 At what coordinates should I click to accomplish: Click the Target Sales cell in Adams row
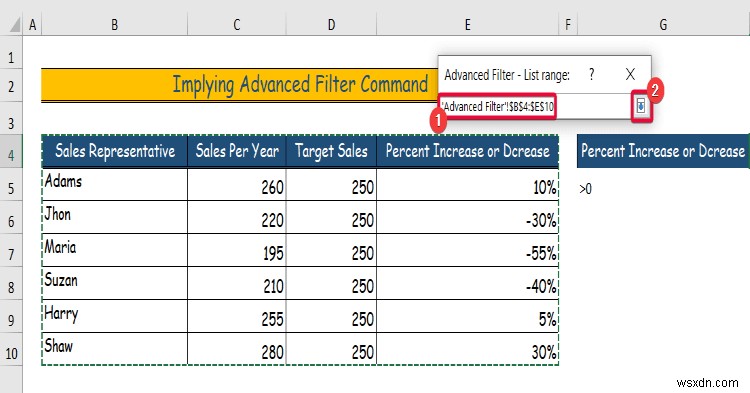[x=331, y=184]
